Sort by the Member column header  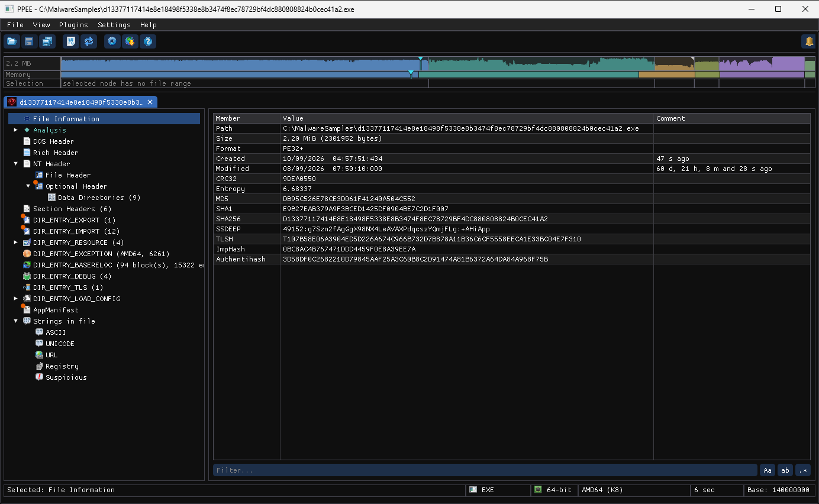(x=247, y=118)
